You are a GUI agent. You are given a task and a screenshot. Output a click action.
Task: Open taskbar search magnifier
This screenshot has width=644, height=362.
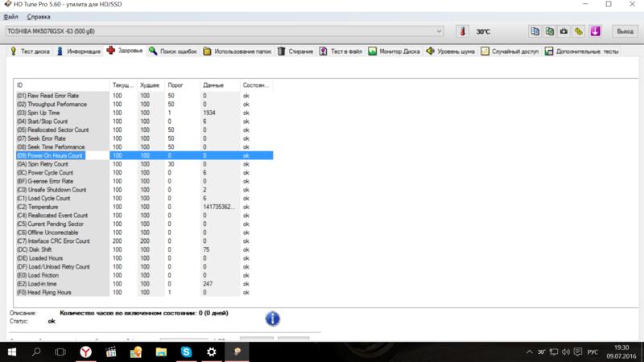[x=36, y=352]
